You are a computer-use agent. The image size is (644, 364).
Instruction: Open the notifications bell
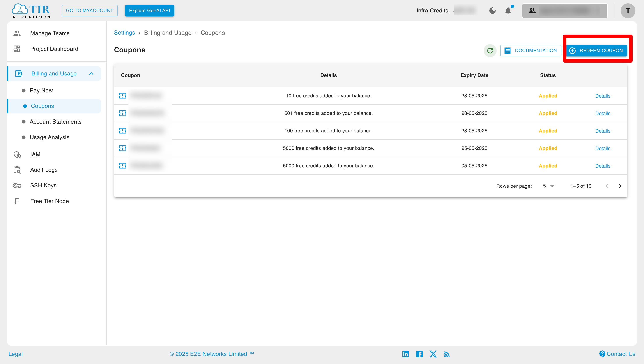click(508, 10)
